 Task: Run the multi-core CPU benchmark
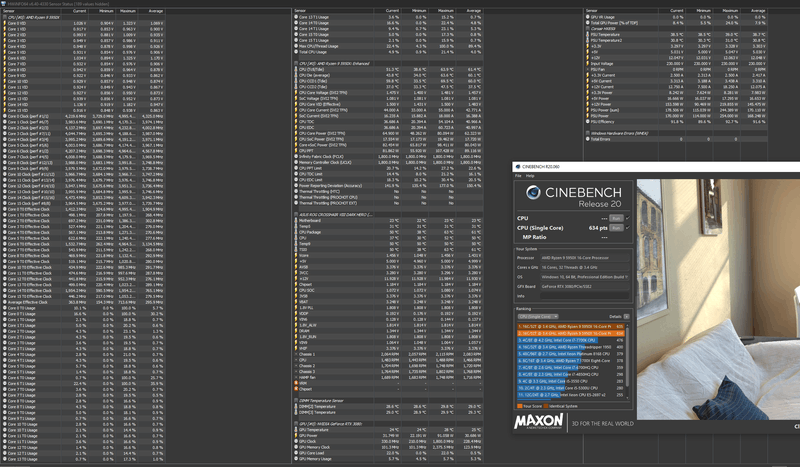click(x=616, y=218)
